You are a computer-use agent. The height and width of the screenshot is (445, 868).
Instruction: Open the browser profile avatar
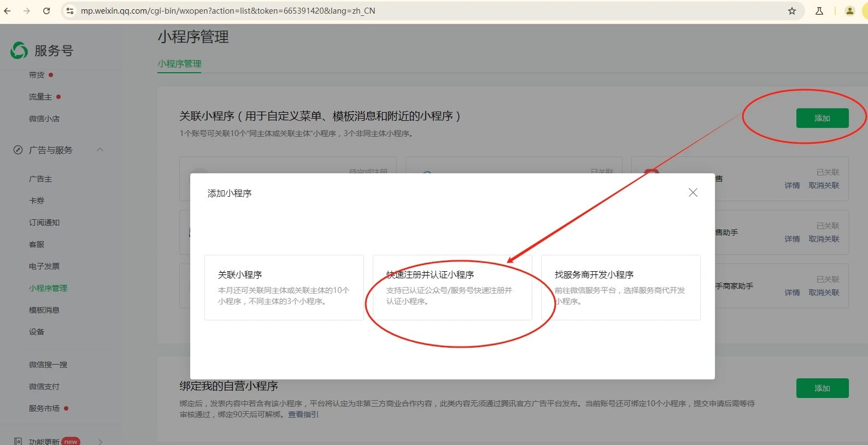point(849,11)
